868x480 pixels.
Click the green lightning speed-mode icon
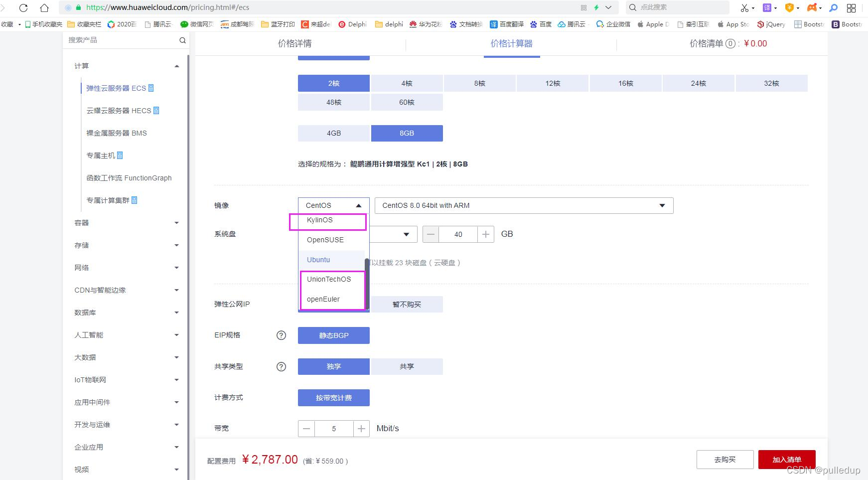click(x=596, y=7)
